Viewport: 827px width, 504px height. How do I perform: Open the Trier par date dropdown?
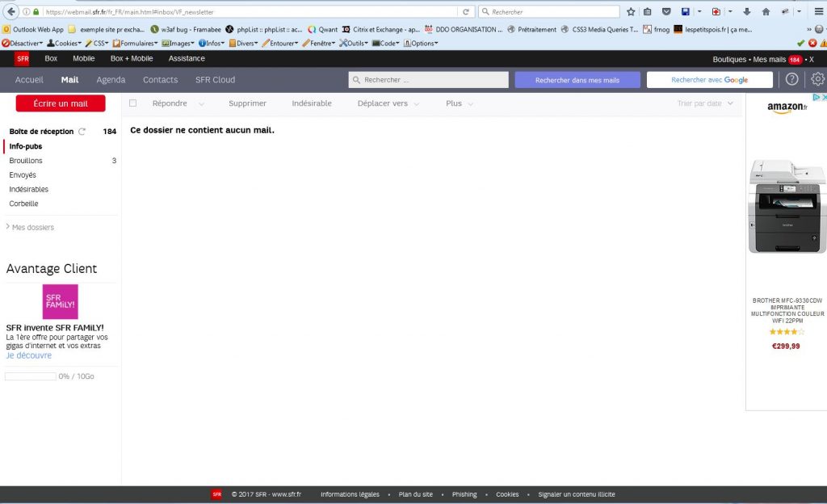[x=705, y=103]
